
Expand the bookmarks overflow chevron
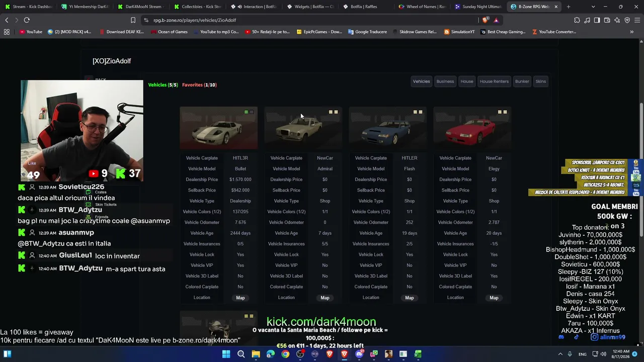click(632, 32)
